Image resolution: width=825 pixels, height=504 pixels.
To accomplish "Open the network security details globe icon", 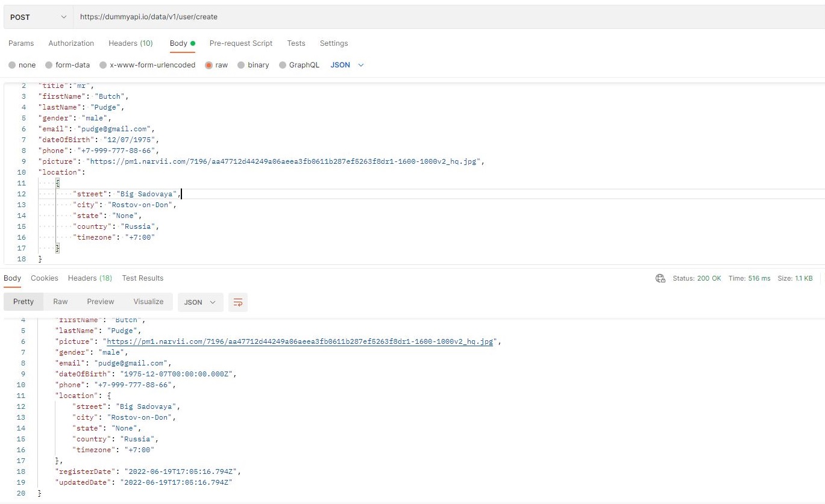I will click(x=660, y=278).
